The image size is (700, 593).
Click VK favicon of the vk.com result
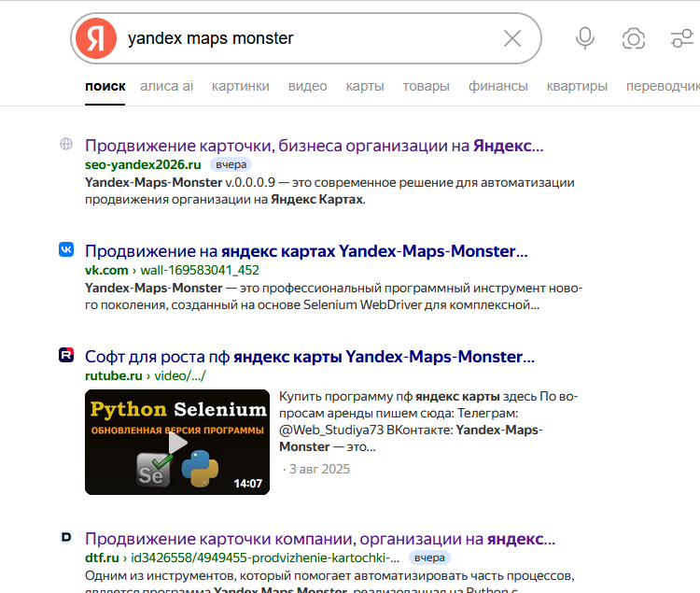point(66,249)
